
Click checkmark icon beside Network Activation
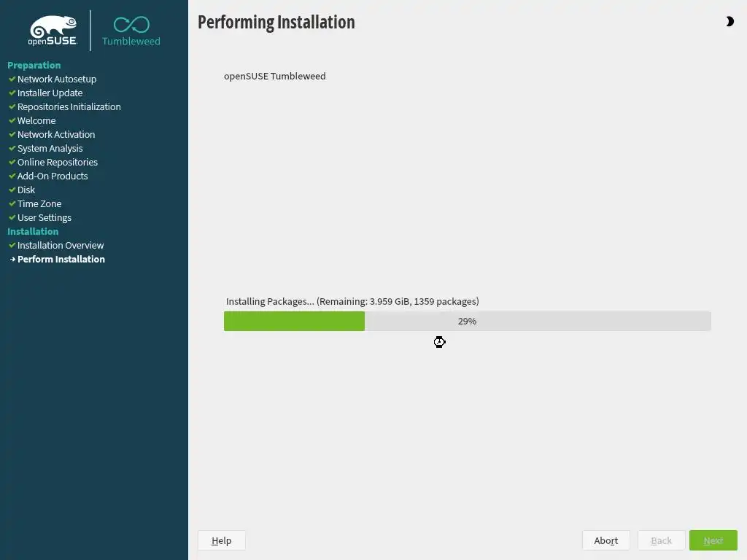coord(12,134)
